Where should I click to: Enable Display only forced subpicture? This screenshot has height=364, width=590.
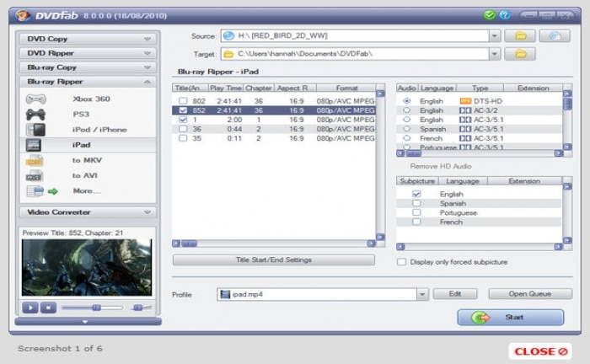coord(401,262)
